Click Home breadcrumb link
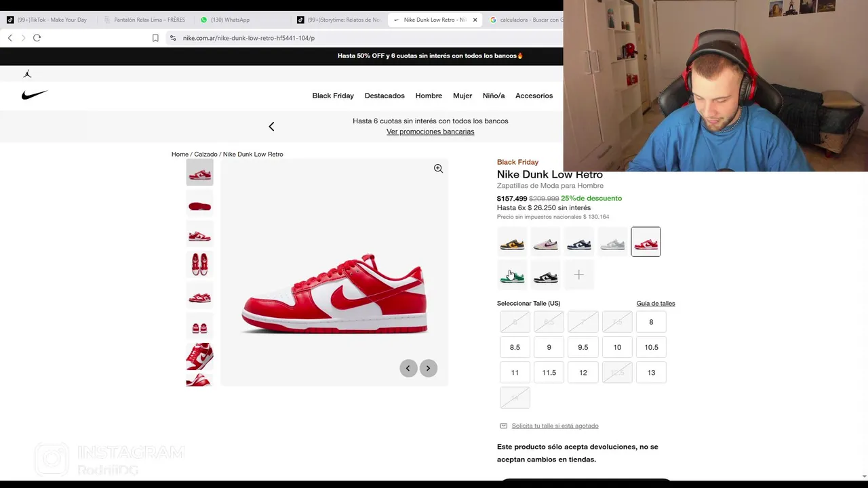The width and height of the screenshot is (868, 488). click(x=180, y=154)
